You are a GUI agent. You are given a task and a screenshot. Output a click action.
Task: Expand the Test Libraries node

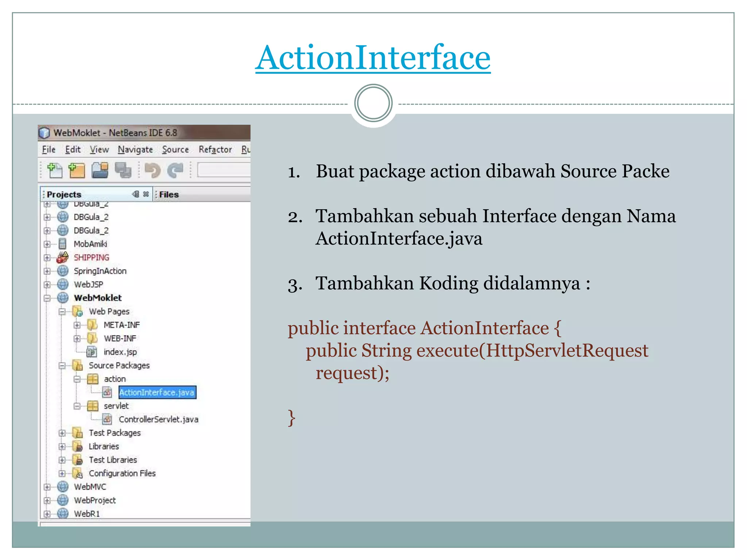pos(62,460)
